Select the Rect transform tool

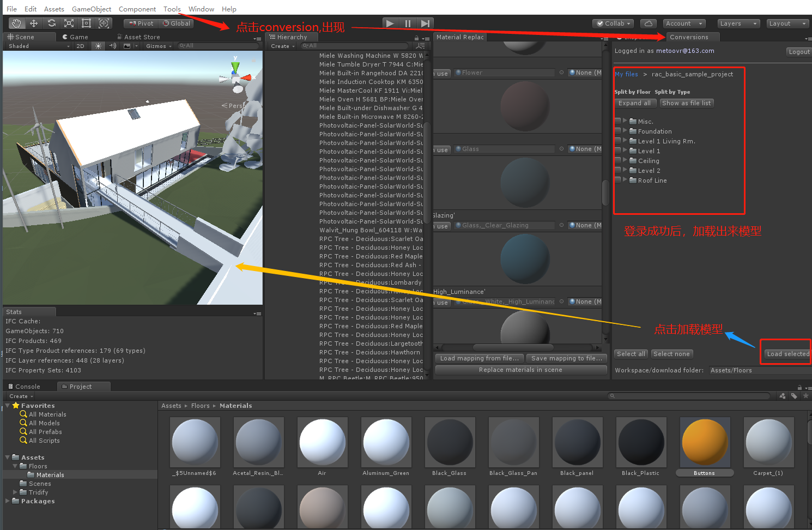click(86, 23)
